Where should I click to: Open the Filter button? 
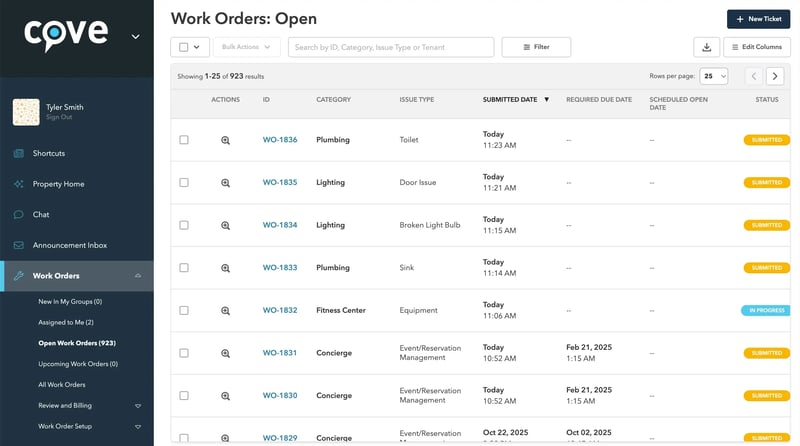(536, 47)
